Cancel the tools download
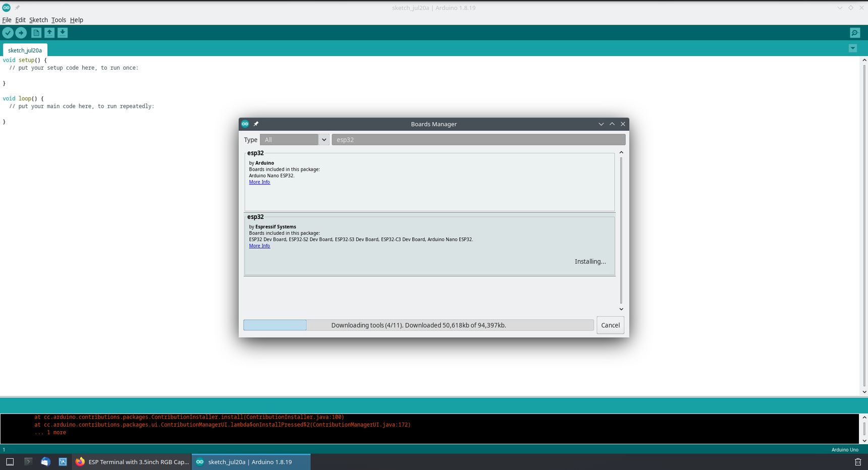Image resolution: width=868 pixels, height=470 pixels. [x=610, y=325]
